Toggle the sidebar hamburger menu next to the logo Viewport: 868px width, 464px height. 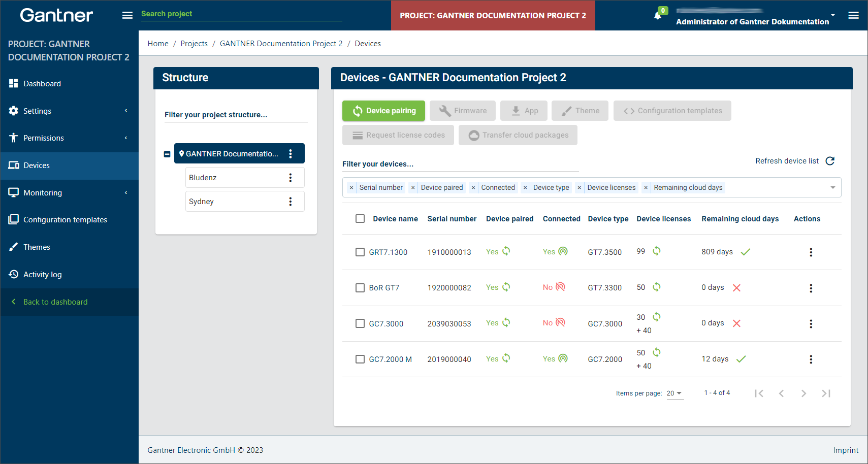tap(127, 15)
